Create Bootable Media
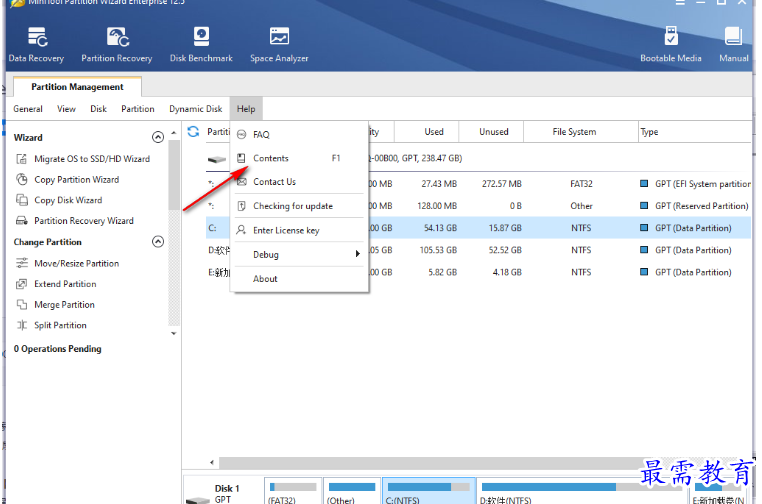The height and width of the screenshot is (504, 762). tap(671, 45)
